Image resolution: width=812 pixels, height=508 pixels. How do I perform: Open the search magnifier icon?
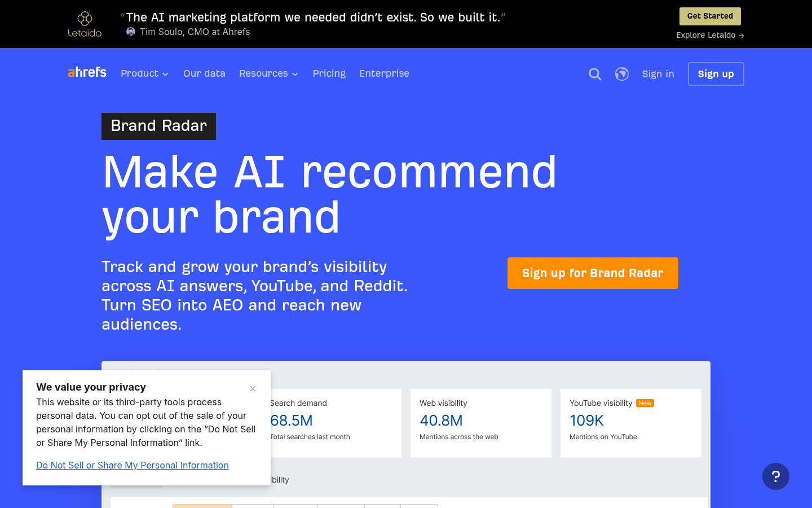pyautogui.click(x=595, y=74)
